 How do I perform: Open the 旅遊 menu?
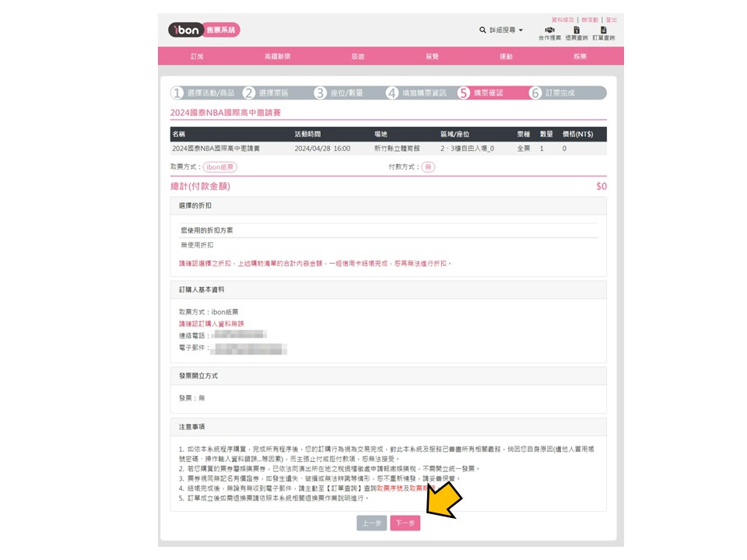[x=358, y=57]
